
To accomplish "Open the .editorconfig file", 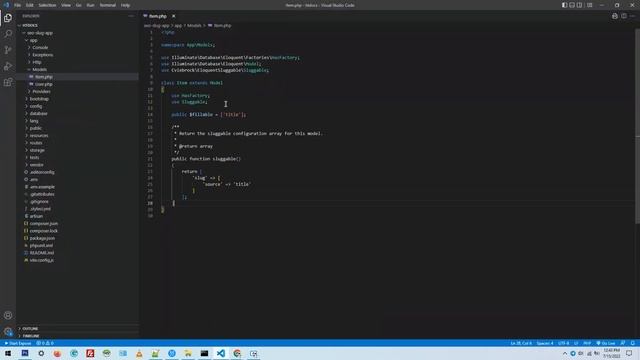I will click(42, 173).
